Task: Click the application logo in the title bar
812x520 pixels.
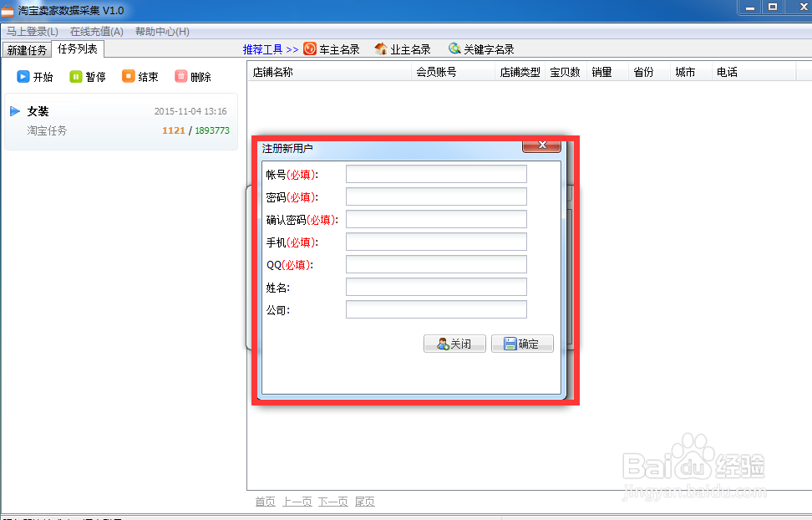Action: (10, 8)
